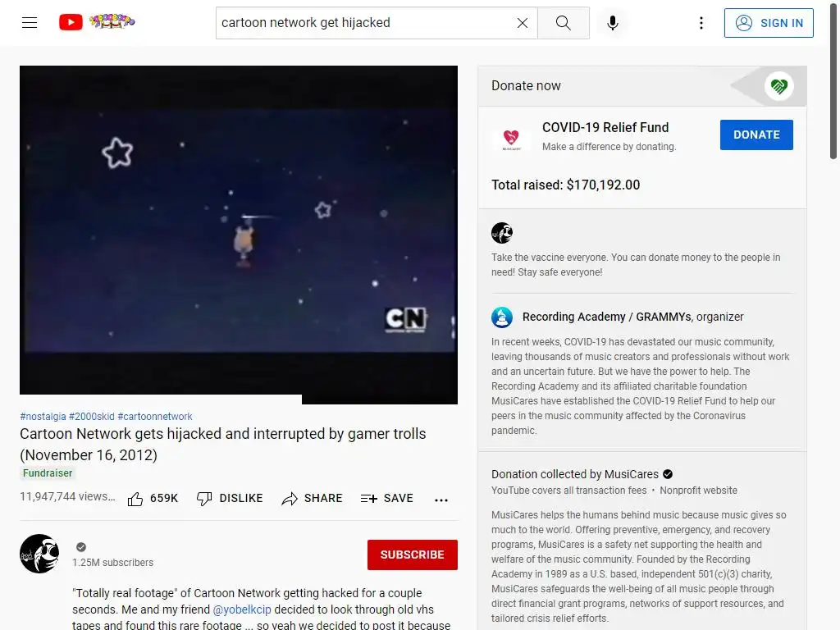Click the video progress bar
The height and width of the screenshot is (630, 840).
pyautogui.click(x=239, y=399)
